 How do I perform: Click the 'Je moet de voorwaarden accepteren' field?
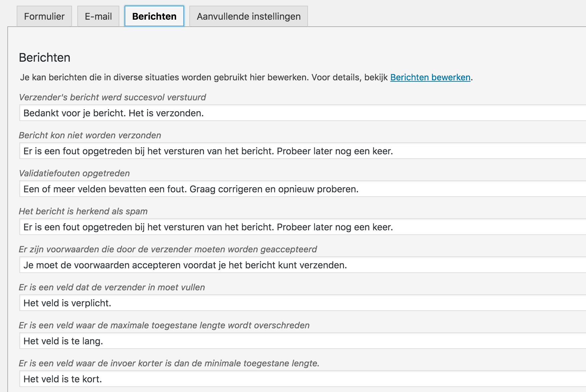click(300, 265)
